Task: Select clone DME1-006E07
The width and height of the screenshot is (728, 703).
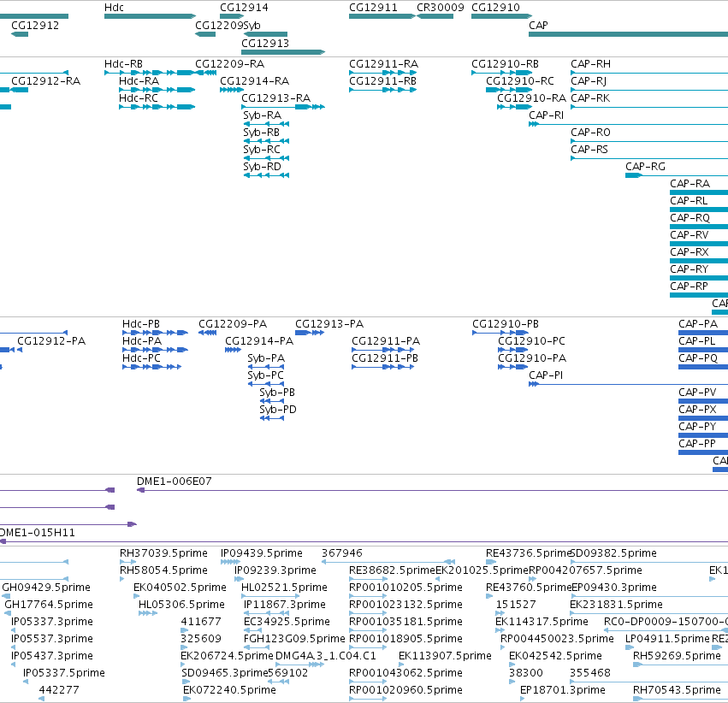Action: click(432, 490)
